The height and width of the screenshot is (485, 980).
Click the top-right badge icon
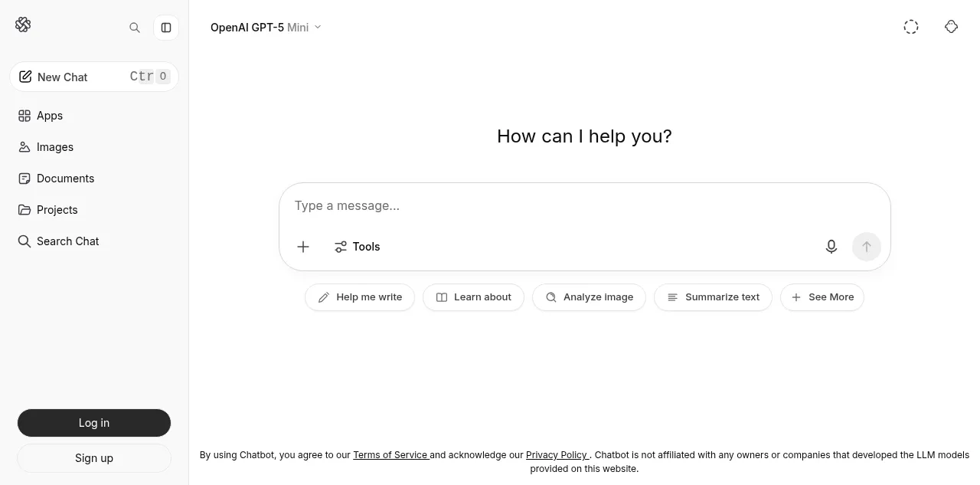coord(952,27)
